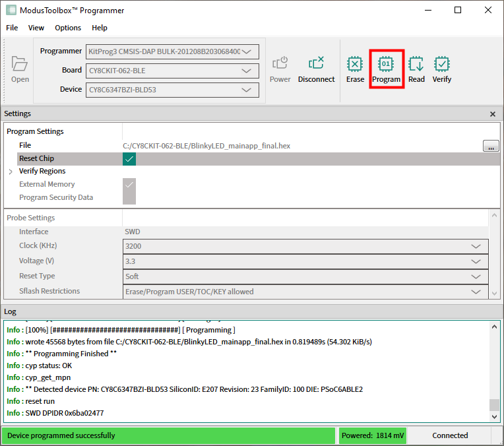The image size is (504, 446).
Task: Click the Erase chip icon
Action: (355, 65)
